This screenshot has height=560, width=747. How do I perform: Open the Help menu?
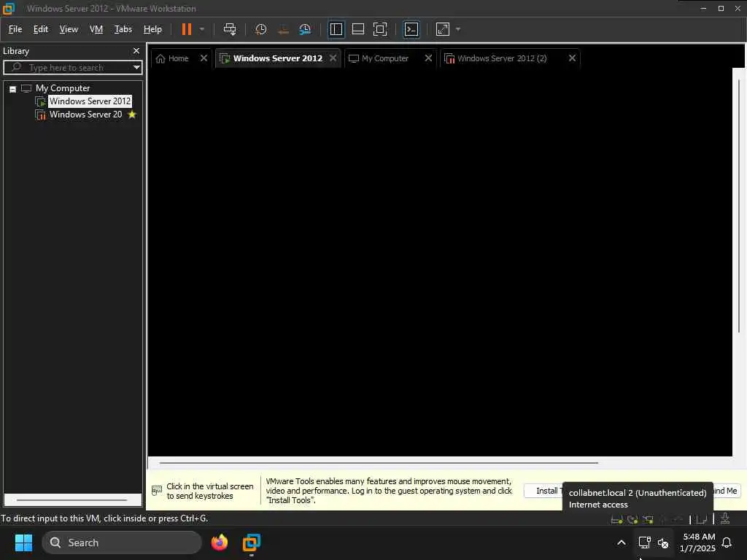(x=152, y=29)
